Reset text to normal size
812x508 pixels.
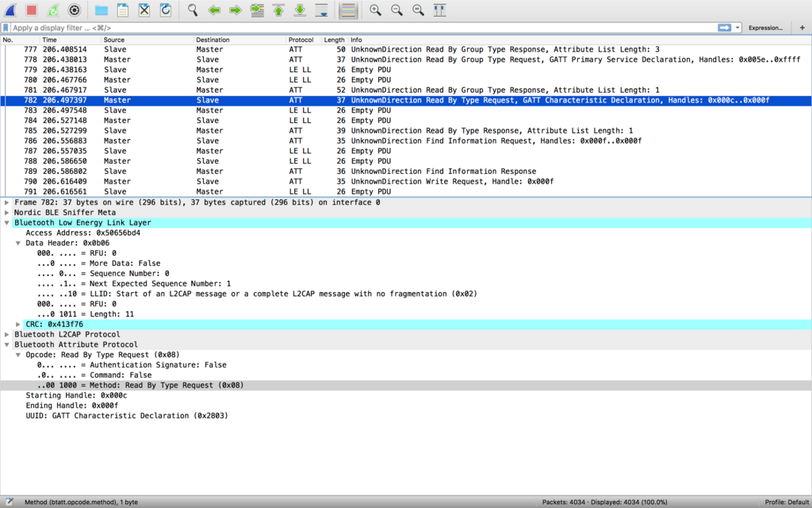419,10
